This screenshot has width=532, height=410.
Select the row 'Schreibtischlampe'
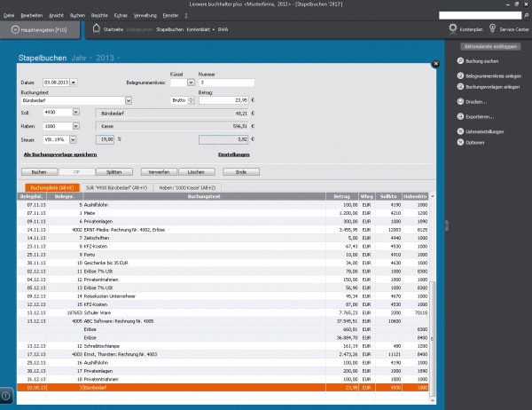[223, 346]
